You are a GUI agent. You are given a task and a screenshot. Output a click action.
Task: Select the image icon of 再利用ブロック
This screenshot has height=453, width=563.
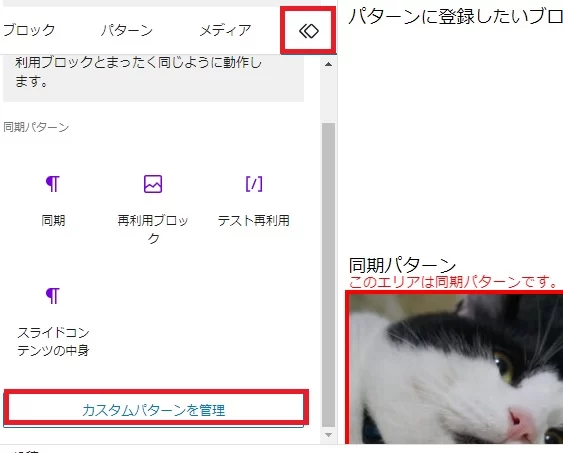(x=153, y=184)
